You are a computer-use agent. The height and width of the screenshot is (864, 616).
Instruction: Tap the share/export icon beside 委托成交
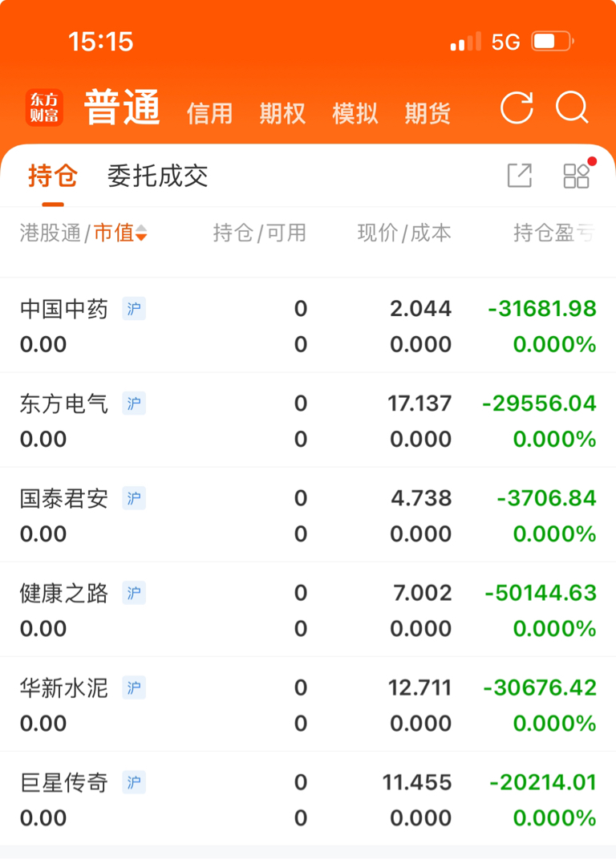tap(520, 176)
